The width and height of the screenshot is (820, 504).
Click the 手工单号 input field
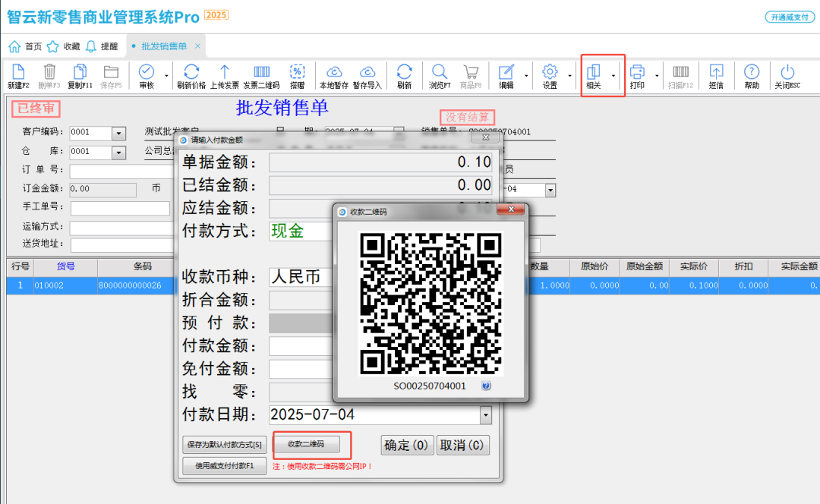tap(120, 209)
